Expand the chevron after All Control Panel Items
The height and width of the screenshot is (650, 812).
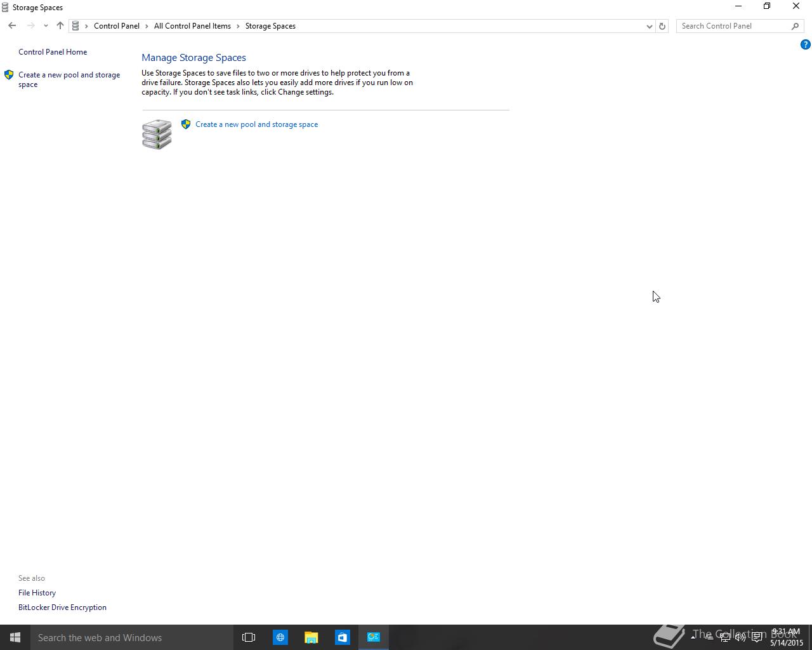pyautogui.click(x=239, y=26)
